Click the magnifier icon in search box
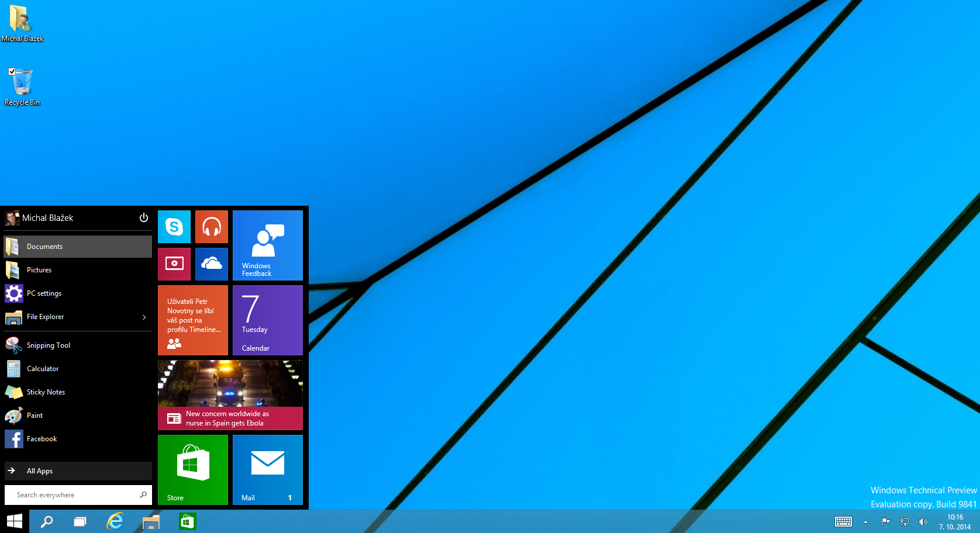This screenshot has height=533, width=980. click(x=143, y=495)
